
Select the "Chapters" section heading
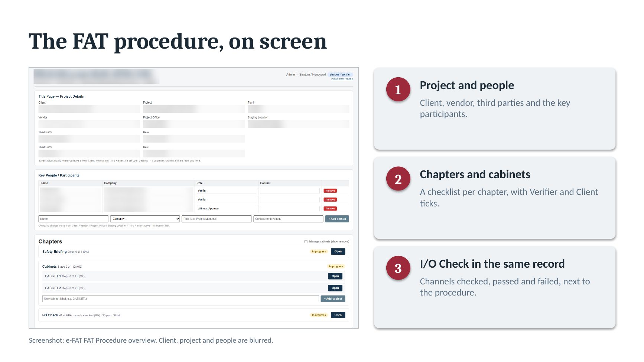tap(51, 242)
